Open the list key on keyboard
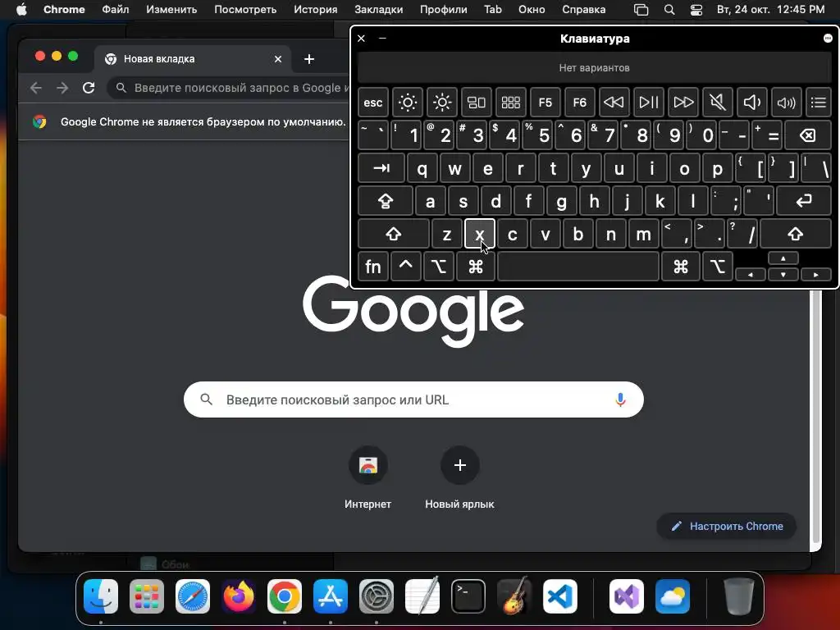Screen dimensions: 840x630 click(818, 103)
